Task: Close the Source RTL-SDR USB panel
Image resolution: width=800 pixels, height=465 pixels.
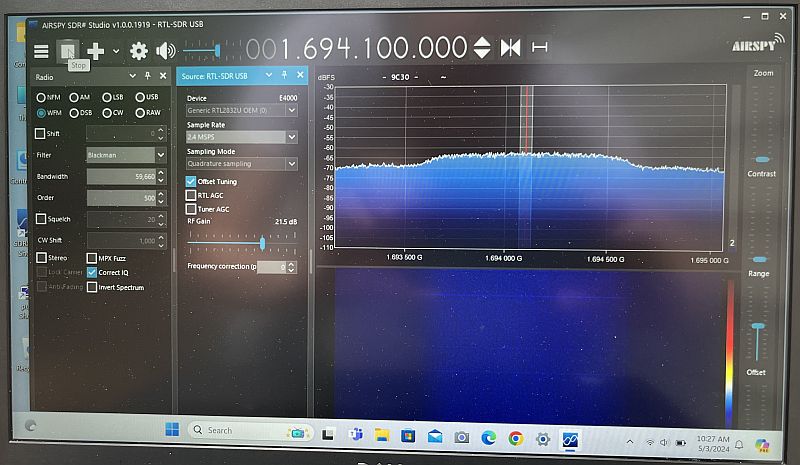Action: click(299, 76)
